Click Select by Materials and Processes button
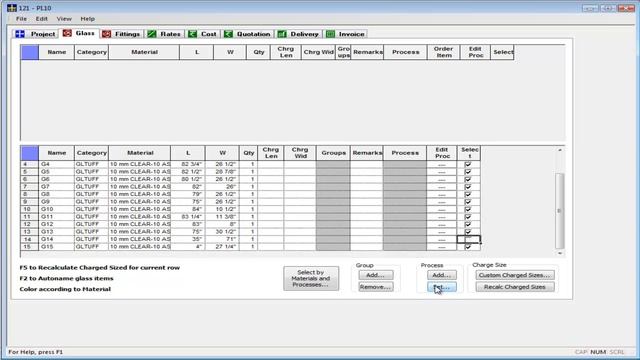640x360 pixels. 311,278
